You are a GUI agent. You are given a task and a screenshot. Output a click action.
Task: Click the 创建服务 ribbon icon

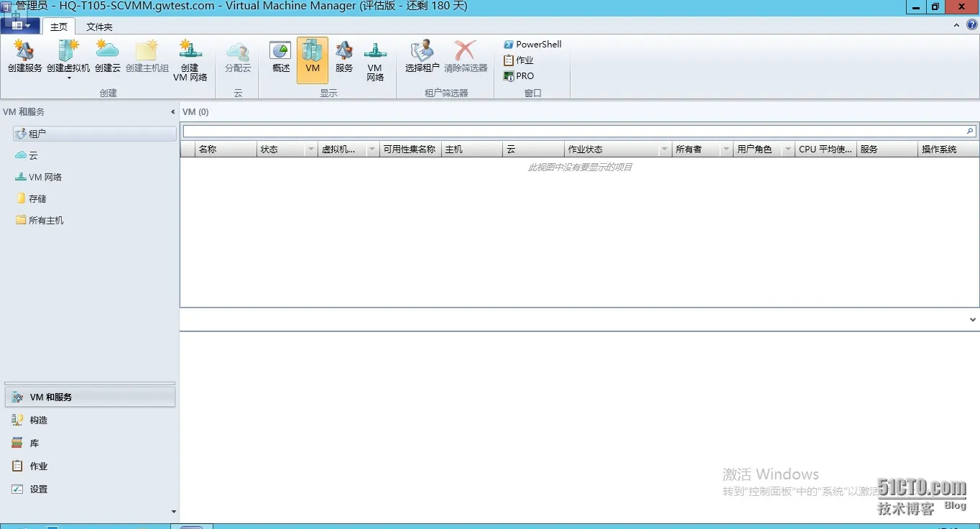(25, 57)
